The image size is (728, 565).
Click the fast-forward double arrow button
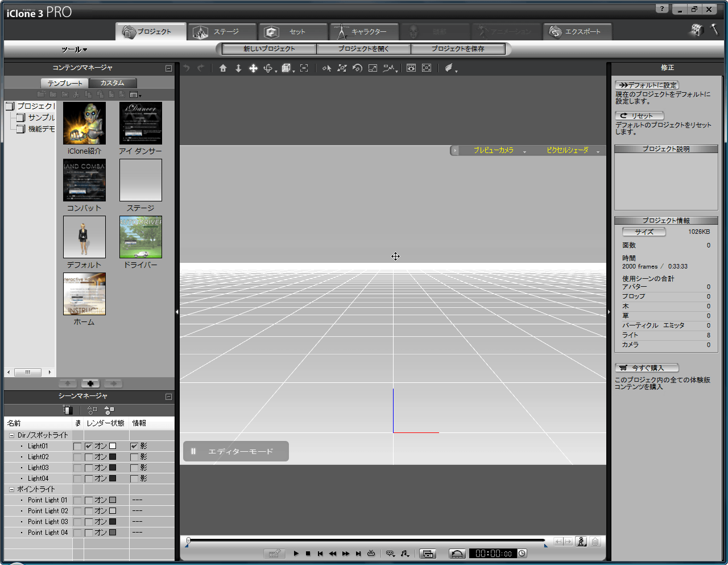pos(345,554)
